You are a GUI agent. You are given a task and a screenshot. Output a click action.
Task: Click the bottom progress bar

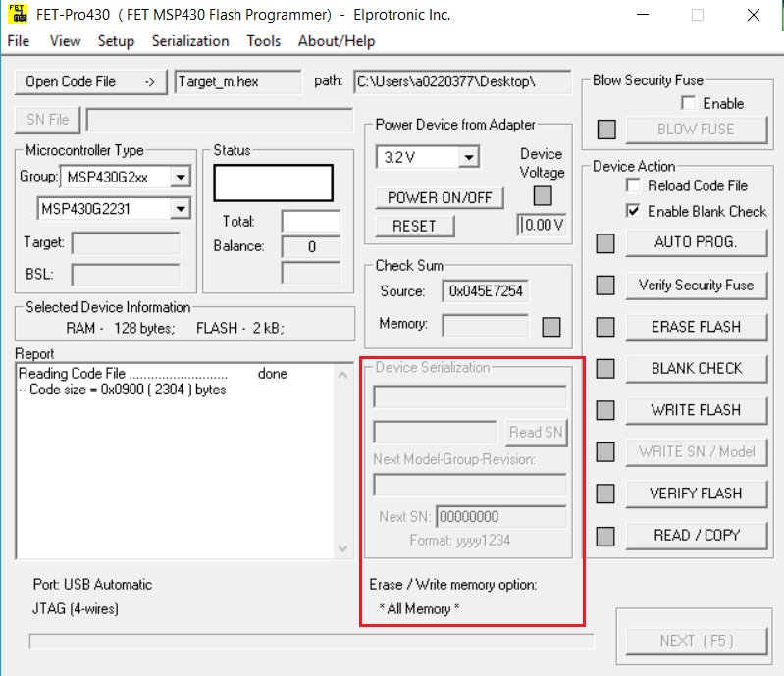click(311, 641)
